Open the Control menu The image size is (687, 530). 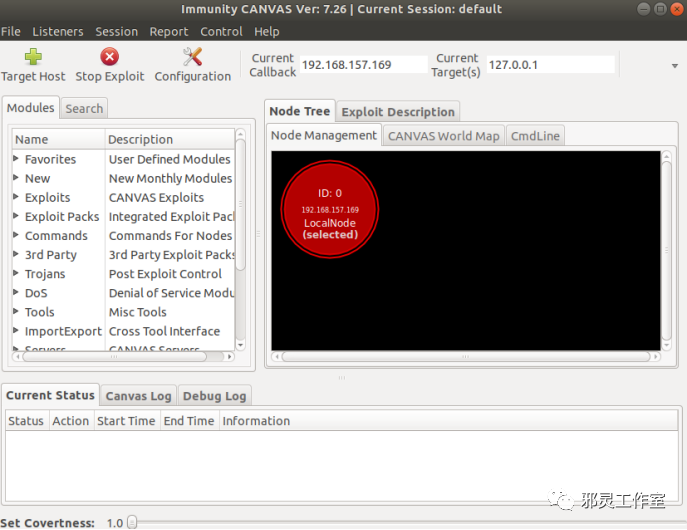click(x=221, y=32)
